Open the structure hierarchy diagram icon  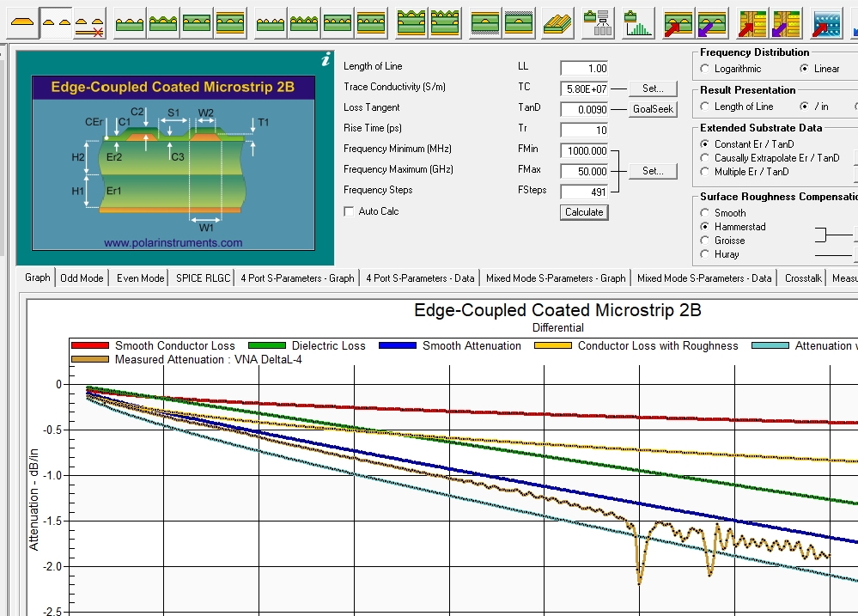[597, 23]
